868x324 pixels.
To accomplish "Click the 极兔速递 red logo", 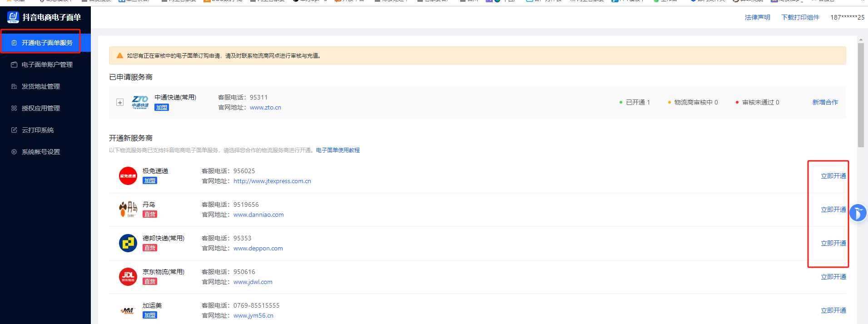I will pyautogui.click(x=128, y=176).
